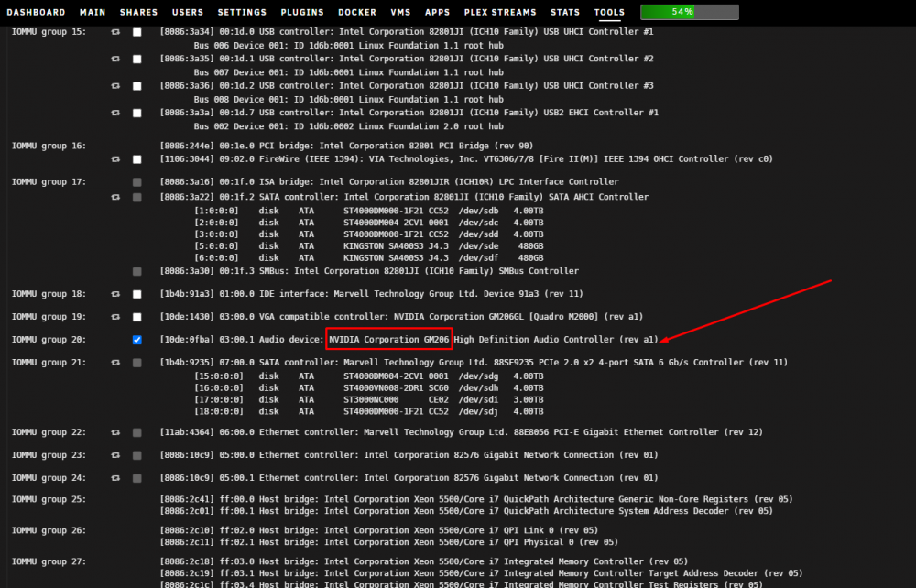Click 'Bus 006 Device 001' root hub line
This screenshot has width=916, height=588.
pos(349,45)
